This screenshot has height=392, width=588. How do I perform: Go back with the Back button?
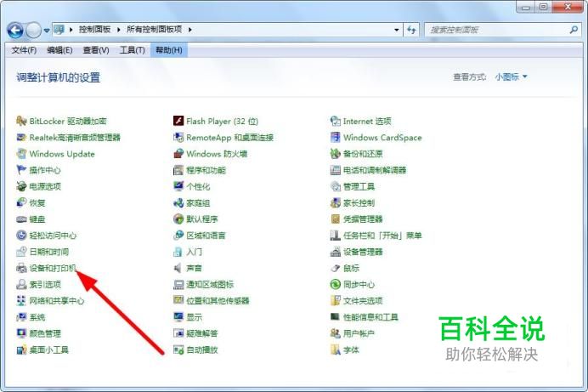click(x=15, y=30)
